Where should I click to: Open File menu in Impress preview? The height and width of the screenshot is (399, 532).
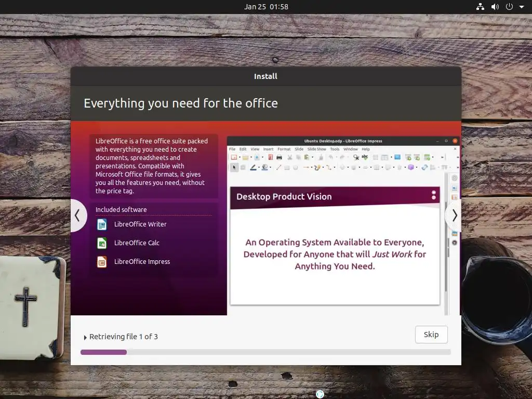pyautogui.click(x=232, y=149)
